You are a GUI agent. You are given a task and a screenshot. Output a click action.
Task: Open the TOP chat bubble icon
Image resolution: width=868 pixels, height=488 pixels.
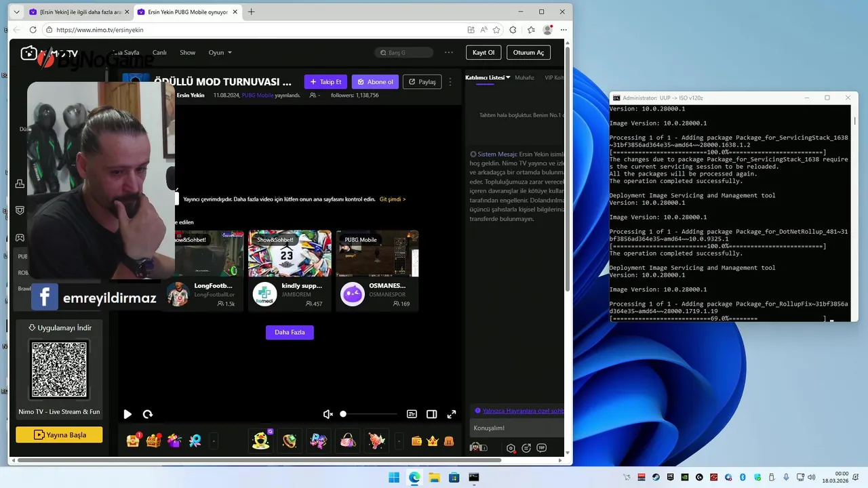click(x=541, y=447)
